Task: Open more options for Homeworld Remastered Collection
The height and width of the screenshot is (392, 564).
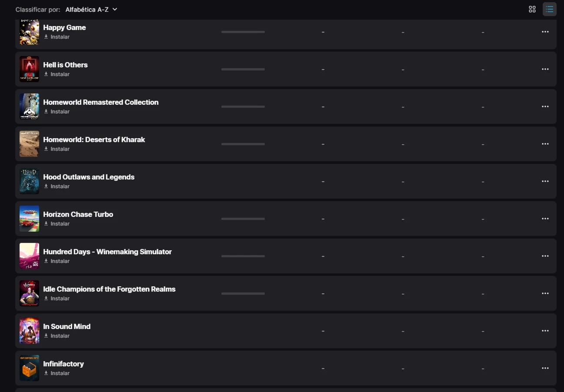Action: click(545, 106)
